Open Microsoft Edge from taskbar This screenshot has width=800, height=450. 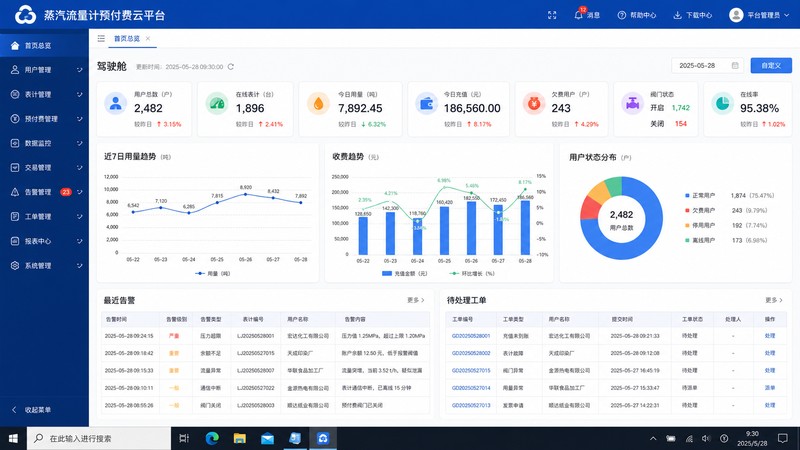(212, 438)
